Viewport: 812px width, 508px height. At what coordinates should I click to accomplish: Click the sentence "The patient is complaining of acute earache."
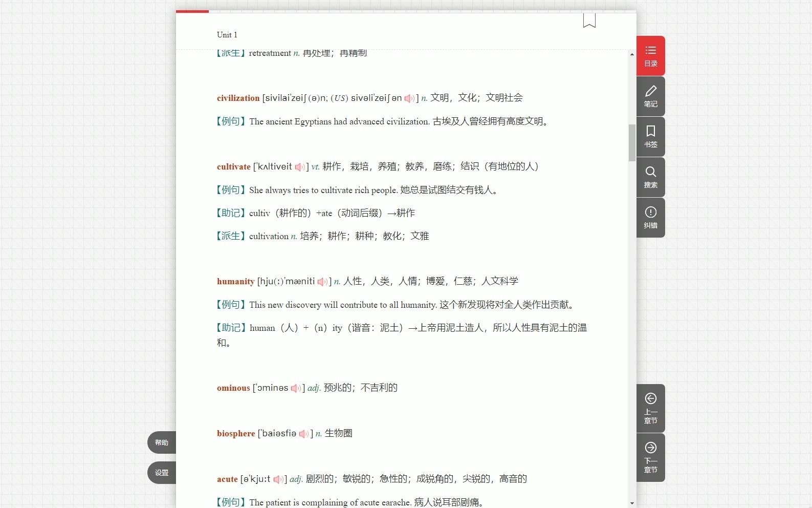331,502
